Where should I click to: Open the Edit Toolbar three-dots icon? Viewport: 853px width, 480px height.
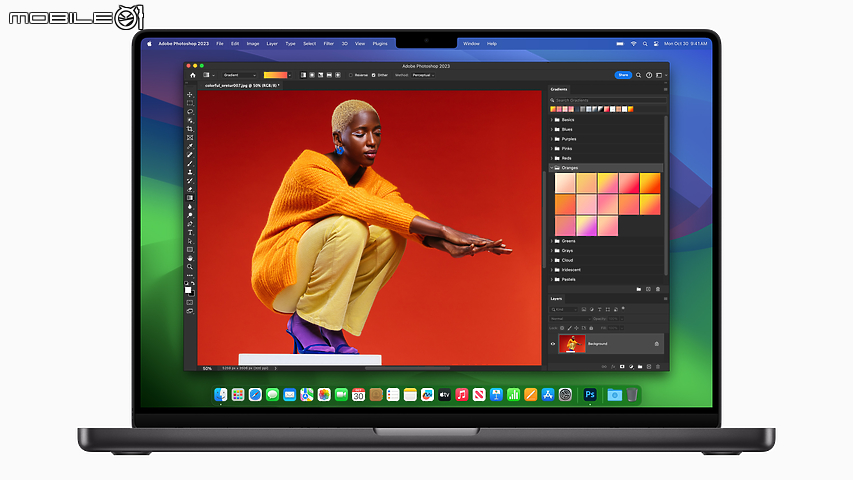coord(190,275)
